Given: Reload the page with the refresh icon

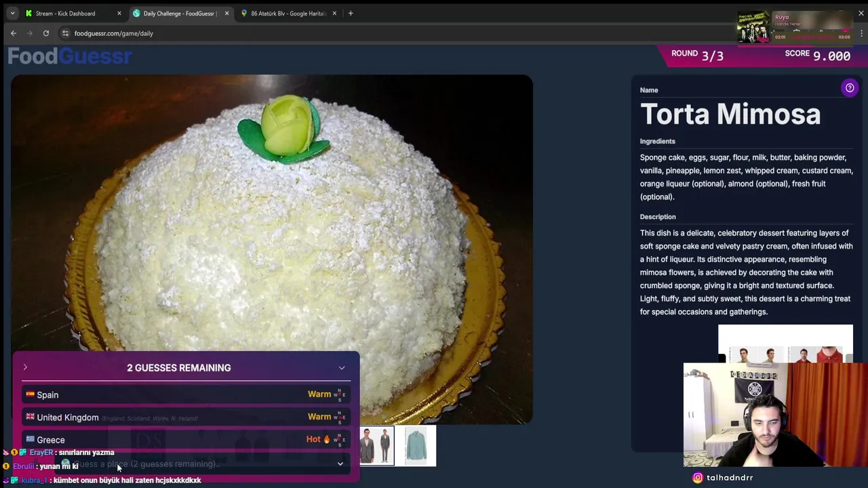Looking at the screenshot, I should pyautogui.click(x=46, y=33).
